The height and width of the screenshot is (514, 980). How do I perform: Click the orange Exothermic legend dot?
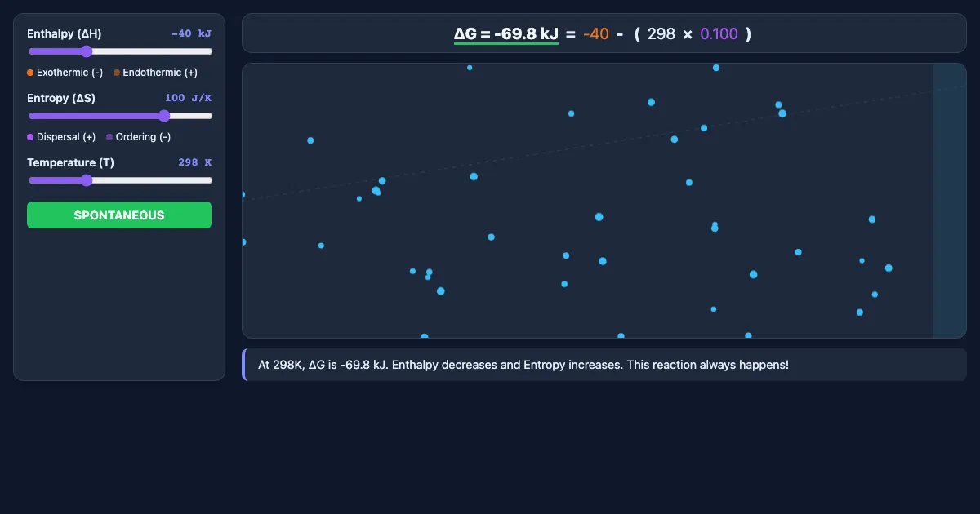[x=30, y=73]
